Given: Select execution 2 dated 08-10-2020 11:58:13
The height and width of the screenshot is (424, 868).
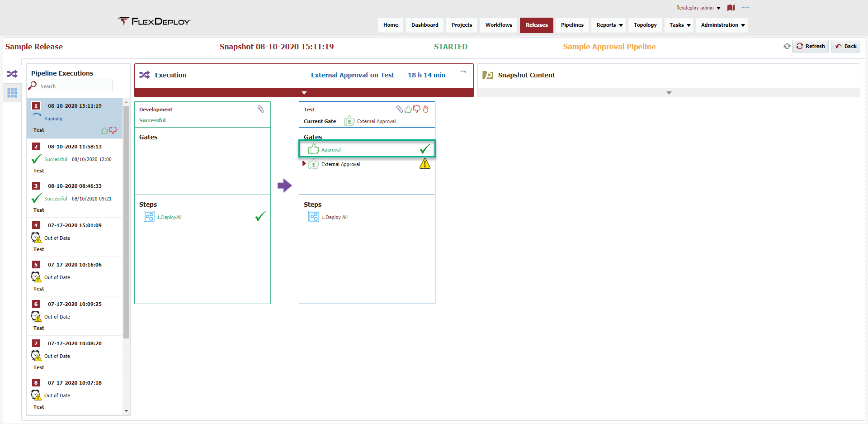Looking at the screenshot, I should 75,158.
